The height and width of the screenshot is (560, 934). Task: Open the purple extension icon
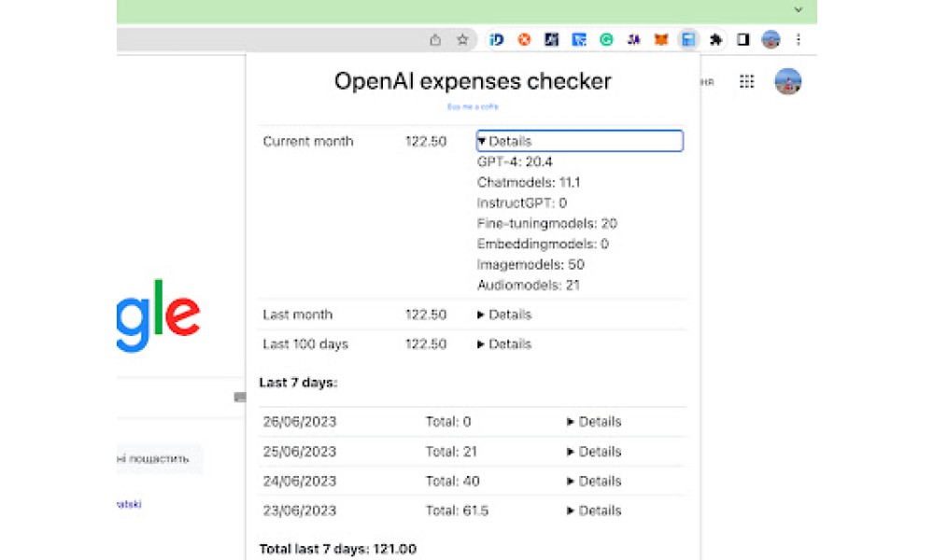(x=634, y=40)
